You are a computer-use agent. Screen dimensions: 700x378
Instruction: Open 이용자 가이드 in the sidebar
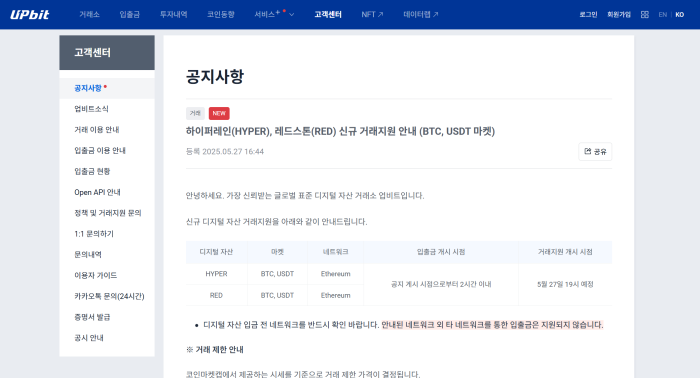point(107,275)
